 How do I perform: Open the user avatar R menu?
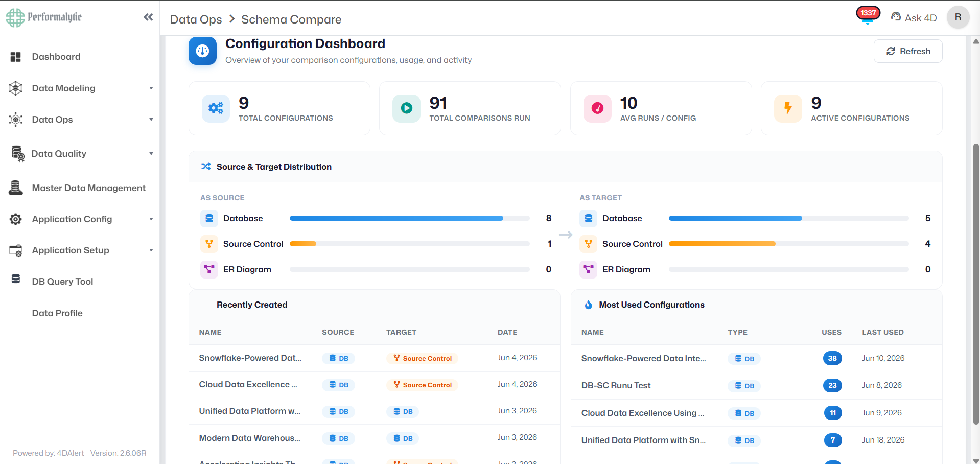[x=958, y=17]
